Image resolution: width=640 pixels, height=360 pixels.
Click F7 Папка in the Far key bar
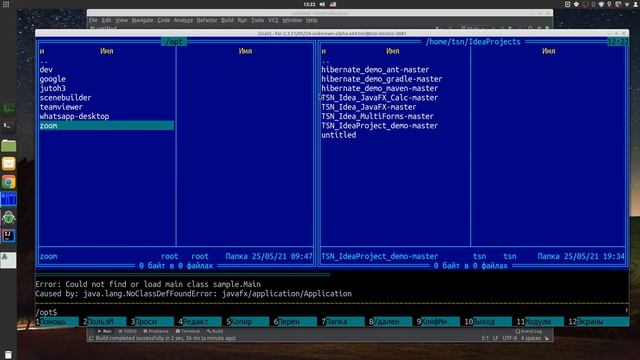click(342, 322)
